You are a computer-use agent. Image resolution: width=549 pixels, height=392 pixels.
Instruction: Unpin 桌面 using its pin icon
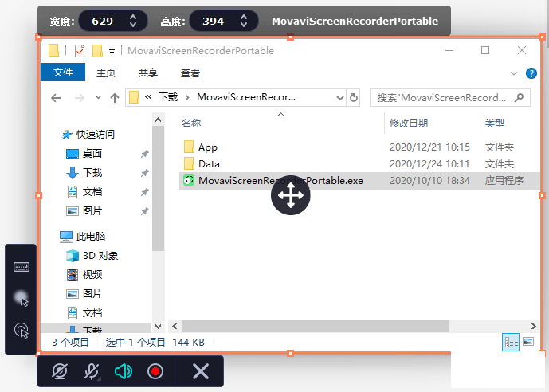click(x=145, y=154)
